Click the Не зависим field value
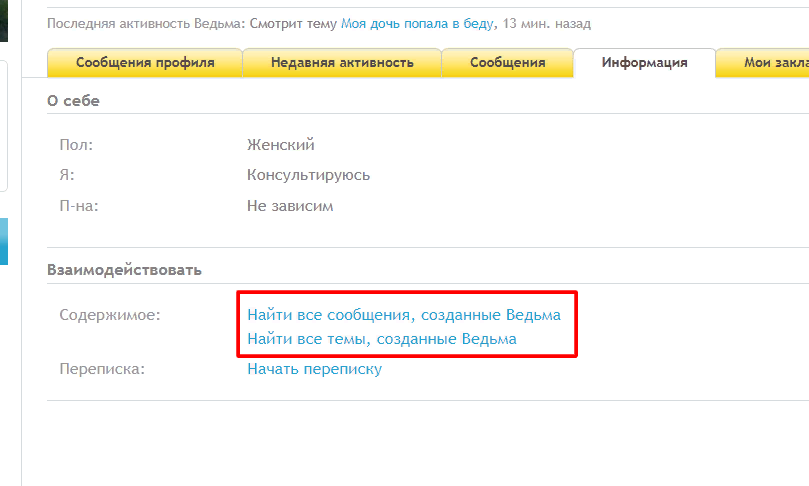 pos(289,206)
